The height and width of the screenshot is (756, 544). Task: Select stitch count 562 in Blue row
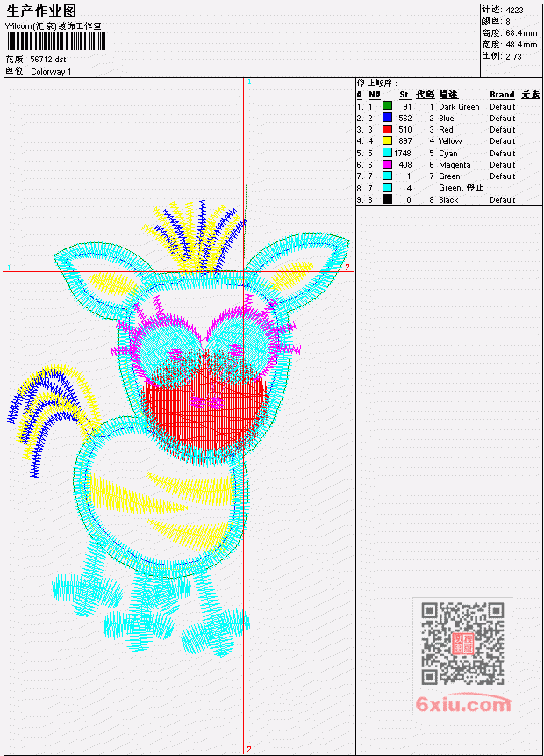point(405,119)
